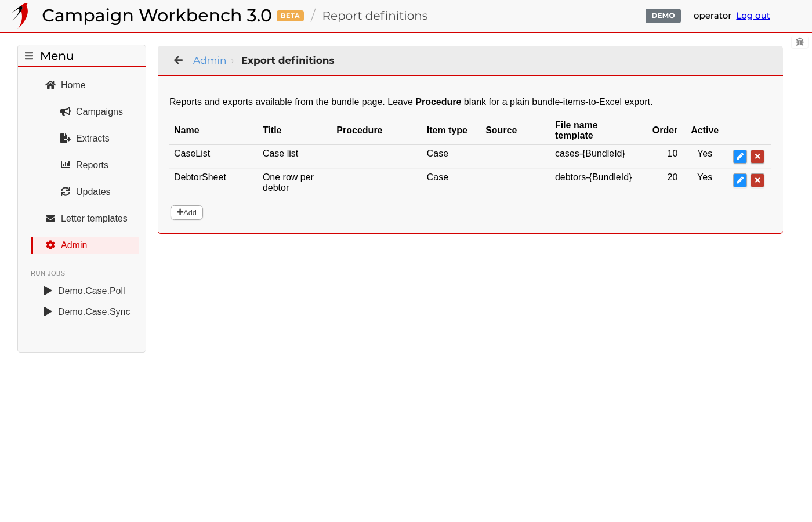Go back using the left arrow icon

[x=179, y=60]
